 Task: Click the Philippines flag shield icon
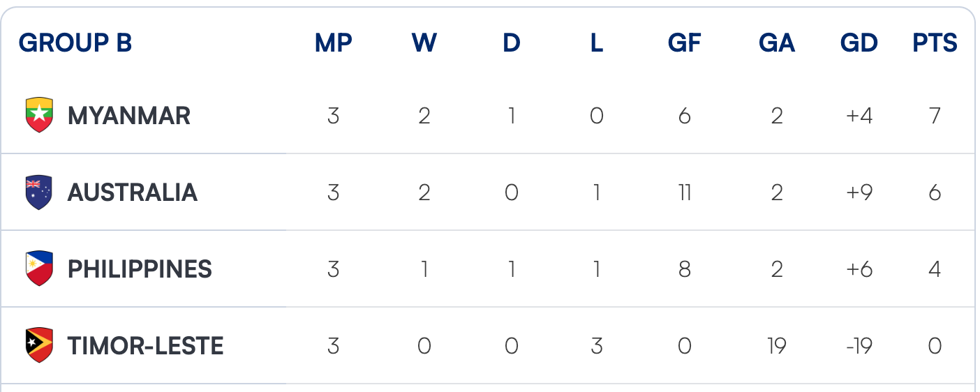point(39,269)
